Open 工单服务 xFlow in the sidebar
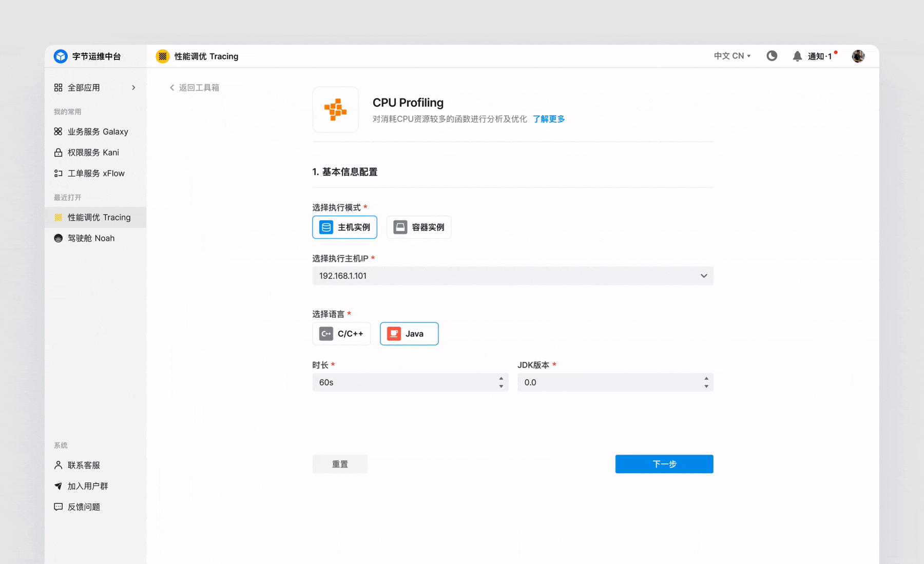924x564 pixels. [58, 173]
